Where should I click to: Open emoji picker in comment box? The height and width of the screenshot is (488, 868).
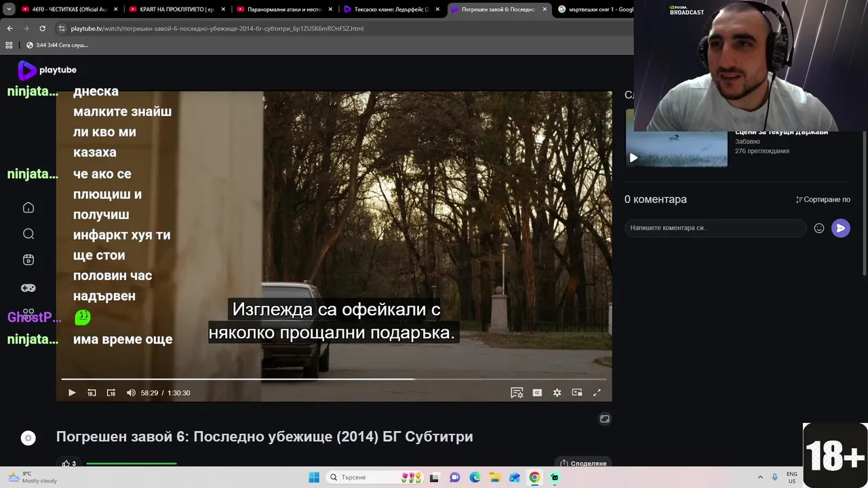(x=819, y=228)
